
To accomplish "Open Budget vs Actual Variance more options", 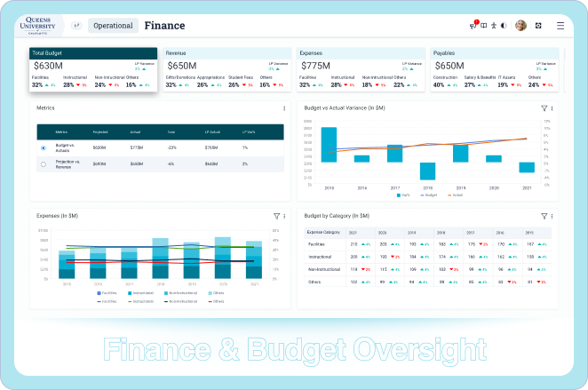I will point(552,108).
